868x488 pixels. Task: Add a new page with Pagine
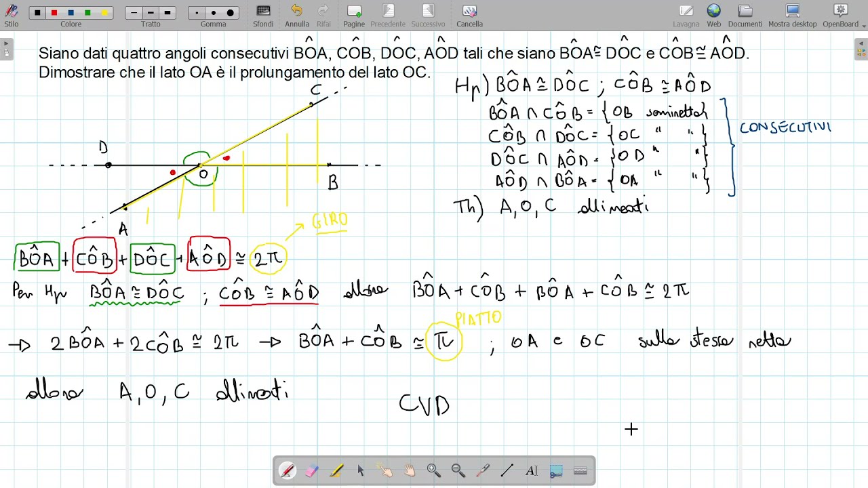click(354, 15)
